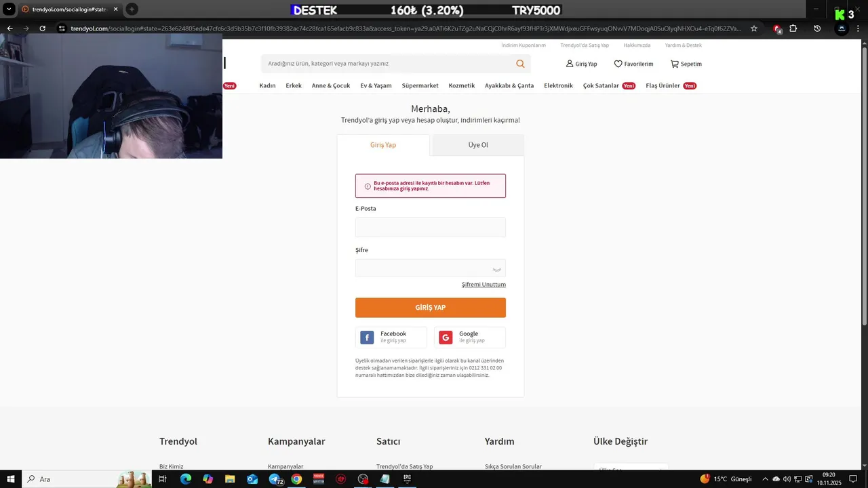Open İndirim Kuponlarım link
This screenshot has width=868, height=488.
point(524,45)
